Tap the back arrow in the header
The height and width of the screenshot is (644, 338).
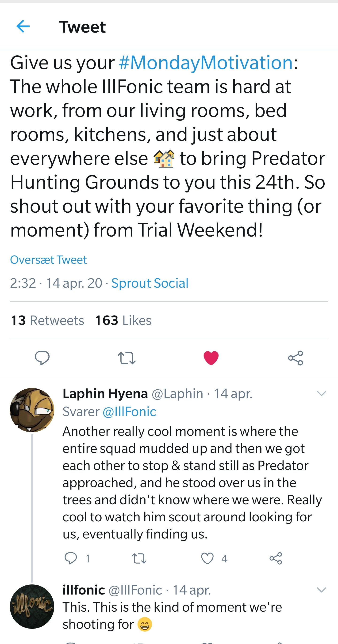pos(23,26)
